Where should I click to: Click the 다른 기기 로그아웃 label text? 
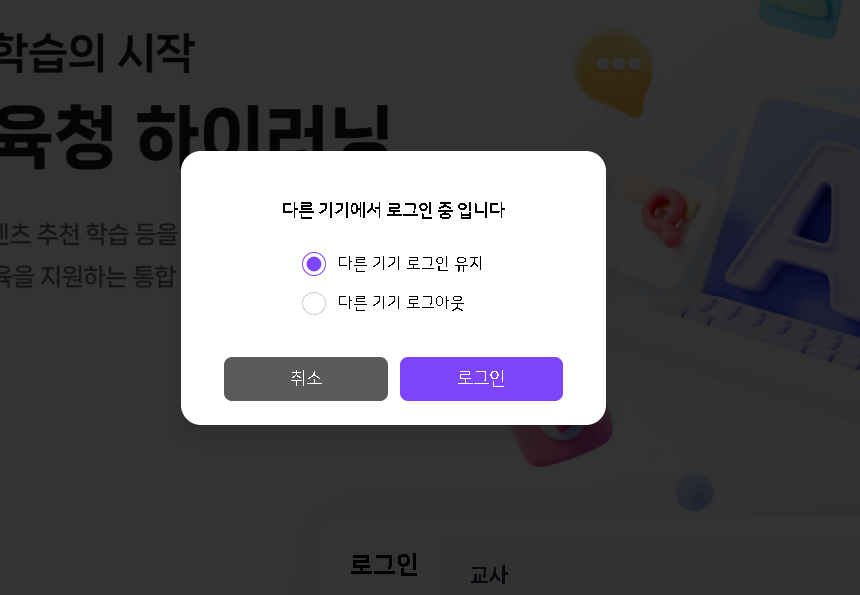pos(401,303)
